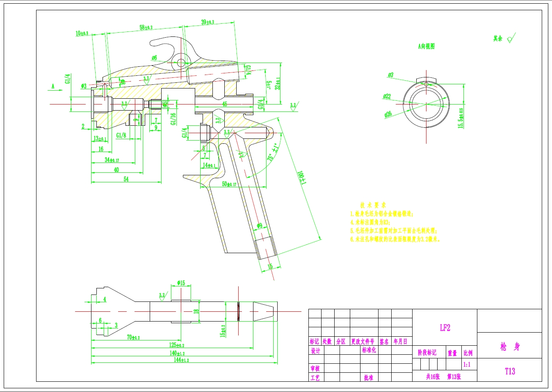The image size is (552, 392).
Task: Select the 'ø9' diameter label
Action: 260,225
